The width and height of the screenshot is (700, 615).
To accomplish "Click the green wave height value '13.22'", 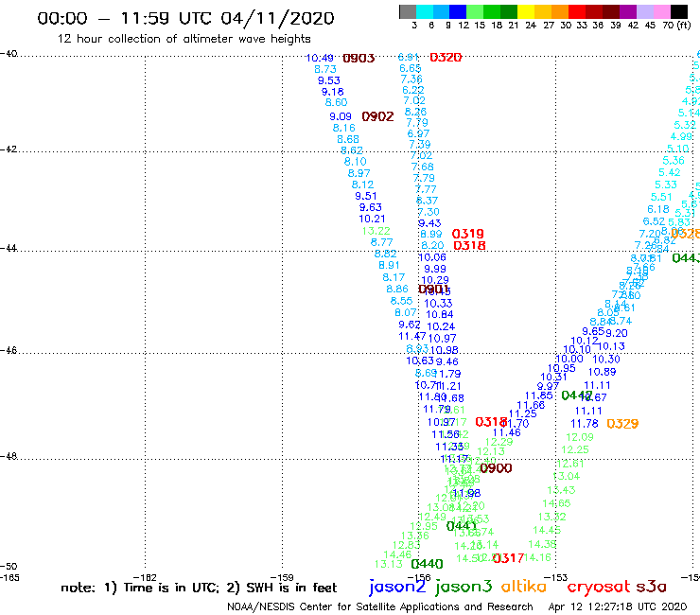I will [x=376, y=231].
